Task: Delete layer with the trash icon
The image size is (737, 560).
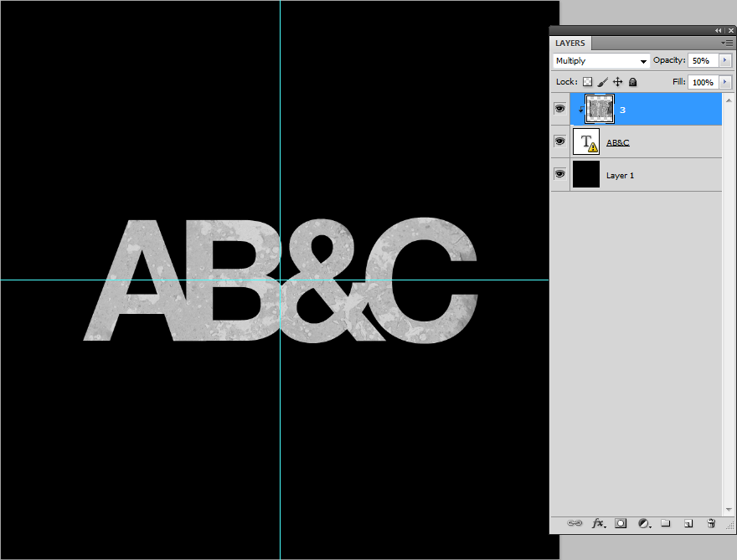Action: click(711, 523)
